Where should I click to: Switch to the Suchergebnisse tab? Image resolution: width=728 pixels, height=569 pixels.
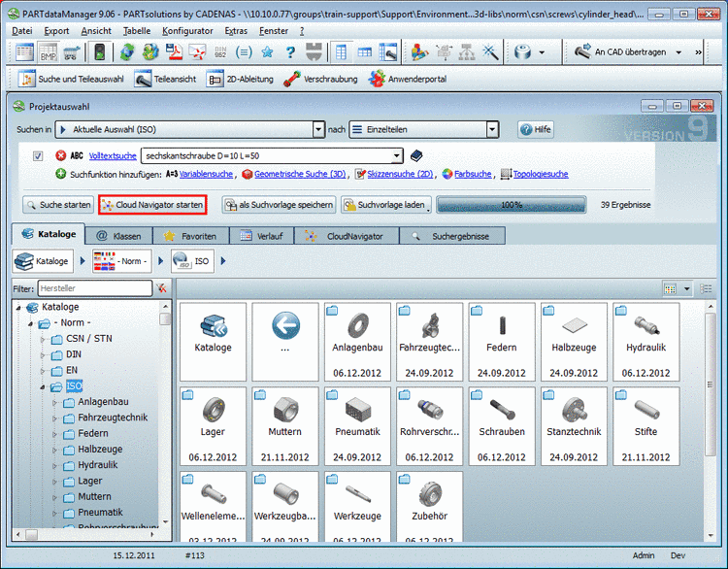click(452, 236)
